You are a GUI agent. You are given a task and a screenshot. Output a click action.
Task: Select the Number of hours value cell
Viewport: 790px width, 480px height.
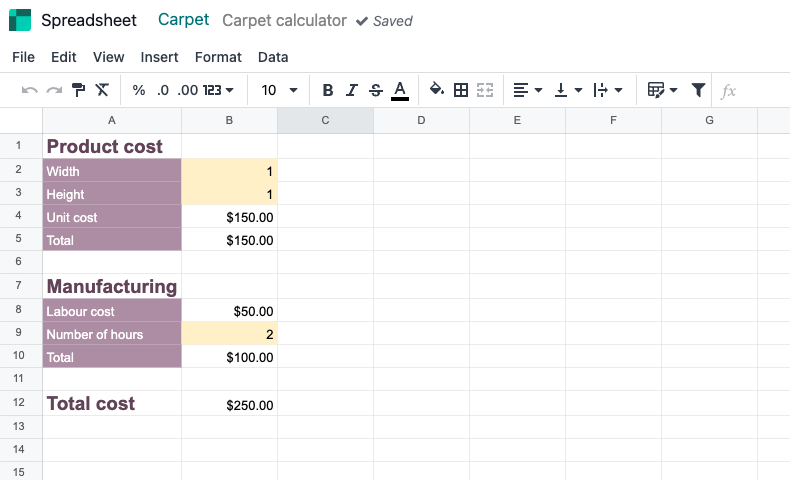[x=229, y=334]
